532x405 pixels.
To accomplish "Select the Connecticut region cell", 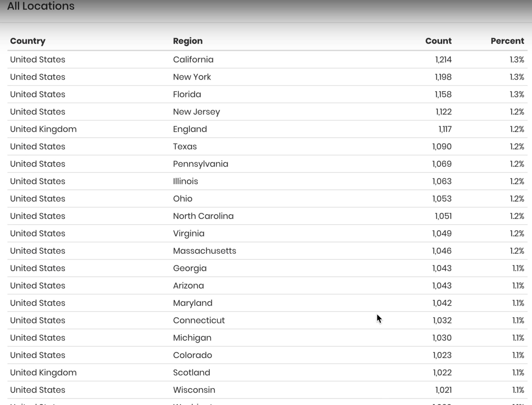I will click(199, 320).
